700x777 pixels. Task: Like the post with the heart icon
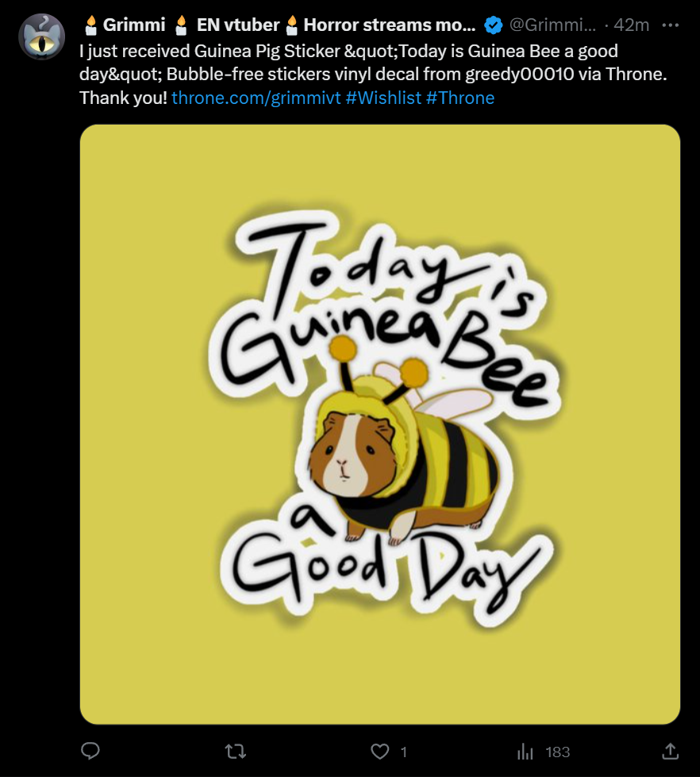pyautogui.click(x=380, y=752)
